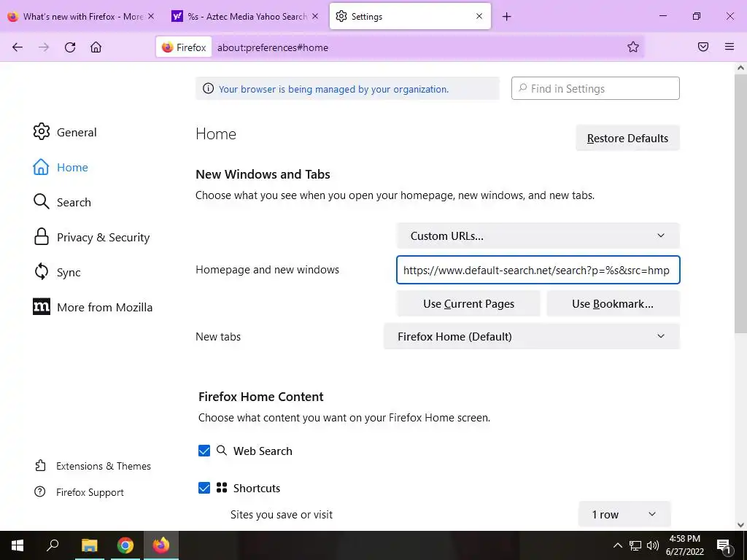Click Use Current Pages button
747x560 pixels.
[x=468, y=304]
